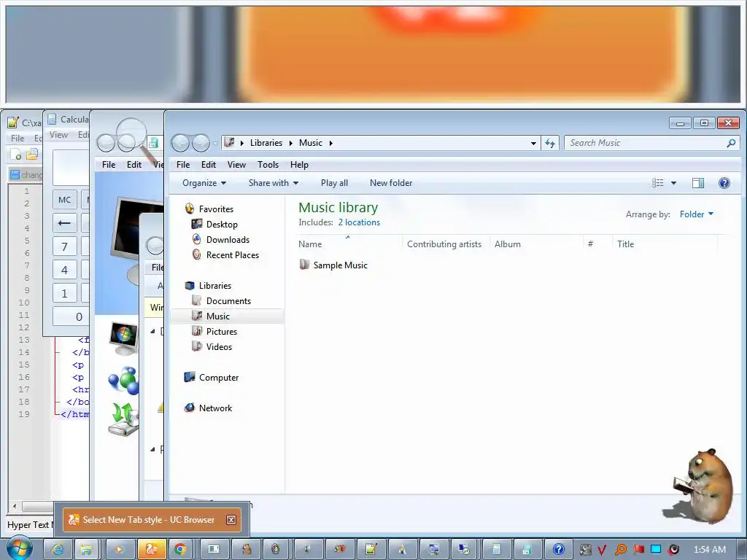This screenshot has width=747, height=560.
Task: Expand the Share with dropdown
Action: point(274,183)
